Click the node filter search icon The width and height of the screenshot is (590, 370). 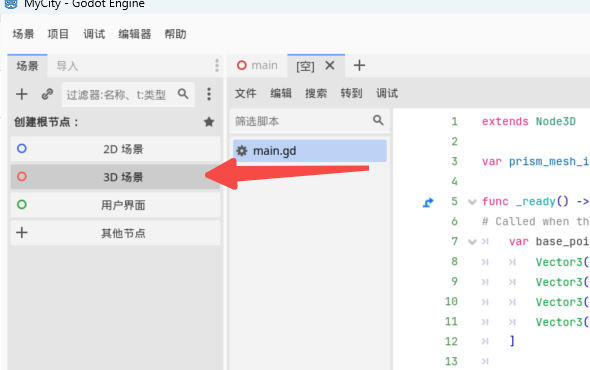pos(183,94)
